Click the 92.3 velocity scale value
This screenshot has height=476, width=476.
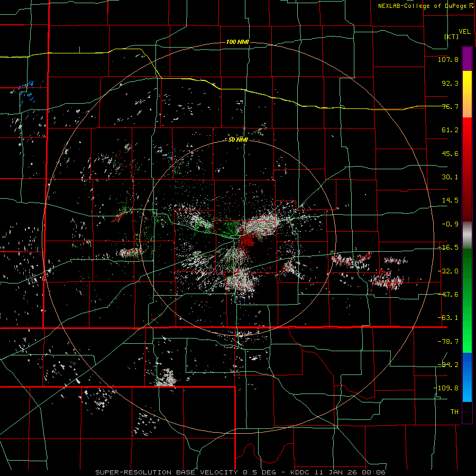pyautogui.click(x=450, y=83)
